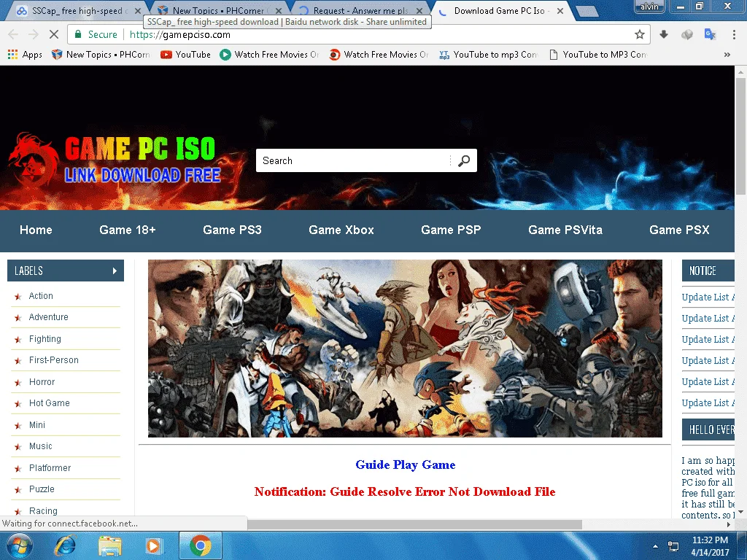Screen dimensions: 747x560
Task: Click the Google Translate extension icon
Action: tap(710, 34)
